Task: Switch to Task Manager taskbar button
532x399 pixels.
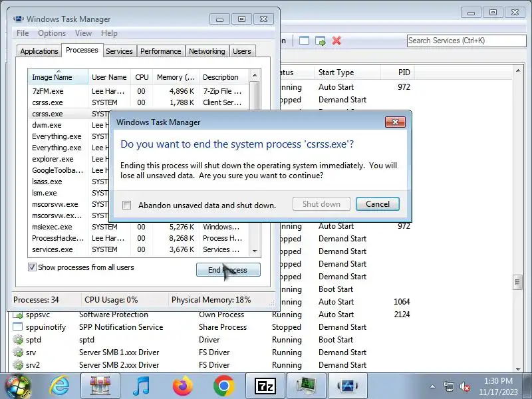Action: (307, 386)
